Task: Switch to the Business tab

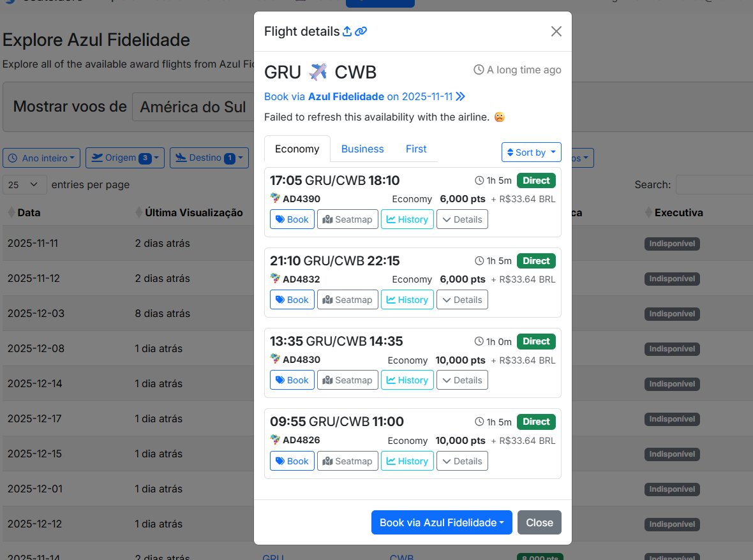Action: (x=362, y=149)
